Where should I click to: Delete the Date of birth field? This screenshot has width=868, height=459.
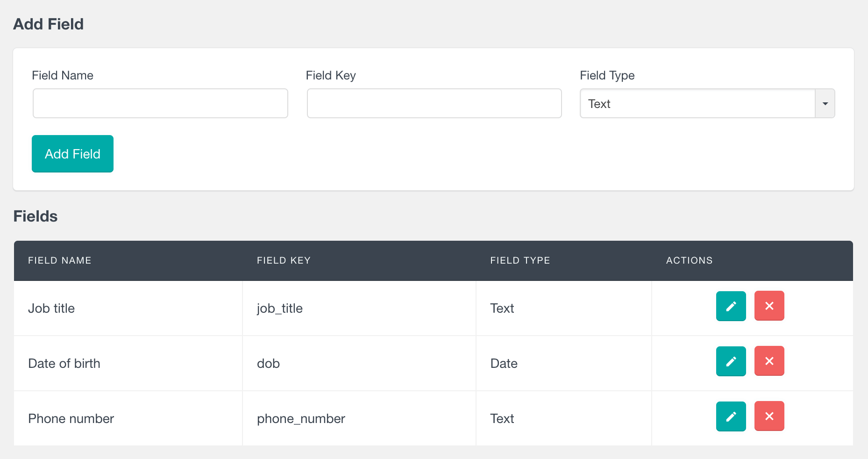[769, 361]
